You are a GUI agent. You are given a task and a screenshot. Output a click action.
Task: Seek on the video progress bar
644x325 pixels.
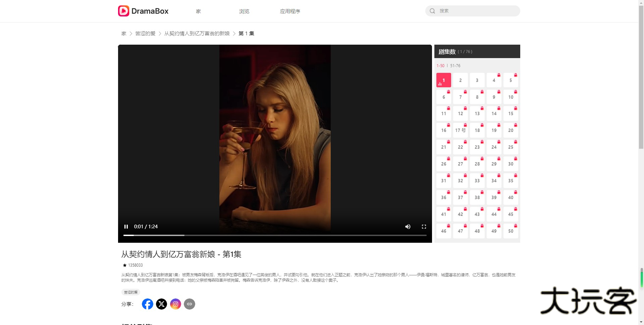point(275,235)
